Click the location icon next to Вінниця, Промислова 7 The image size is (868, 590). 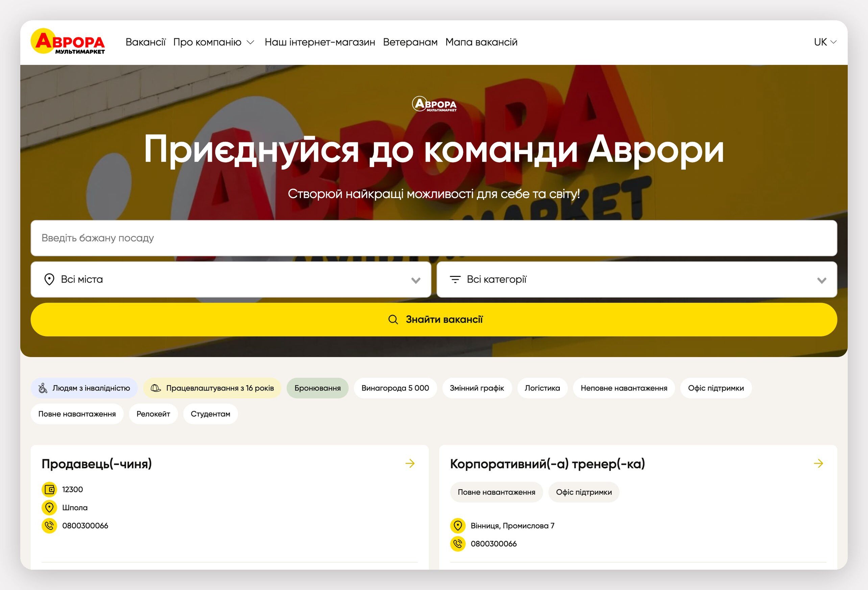(458, 526)
